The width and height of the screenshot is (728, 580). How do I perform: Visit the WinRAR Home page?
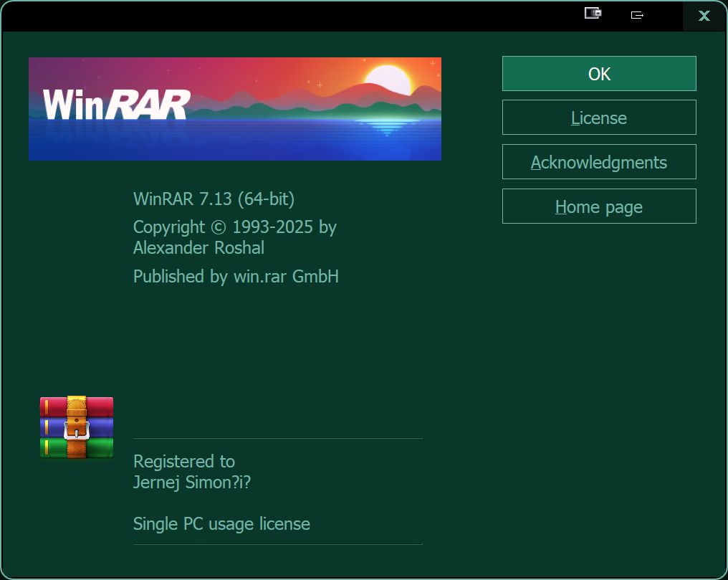pos(599,206)
